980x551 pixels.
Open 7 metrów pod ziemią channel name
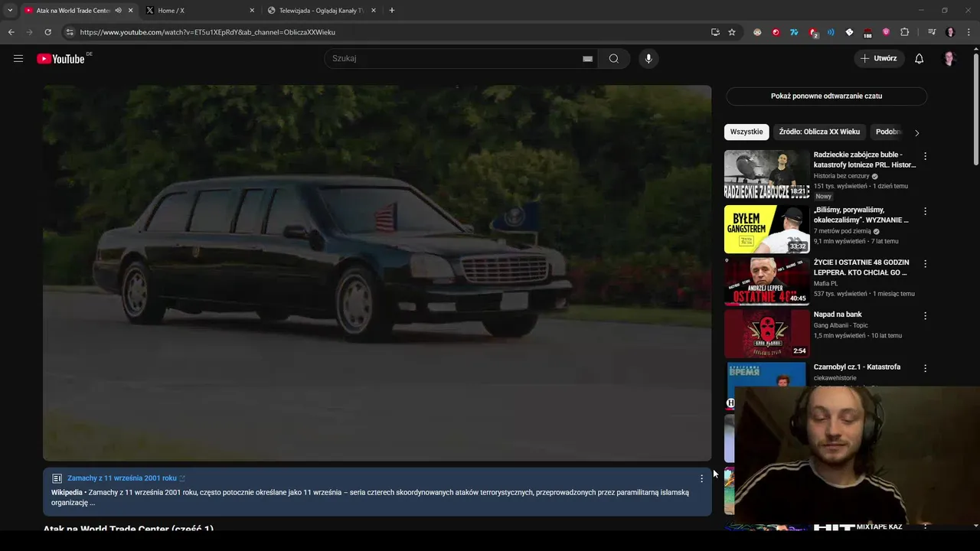point(842,231)
